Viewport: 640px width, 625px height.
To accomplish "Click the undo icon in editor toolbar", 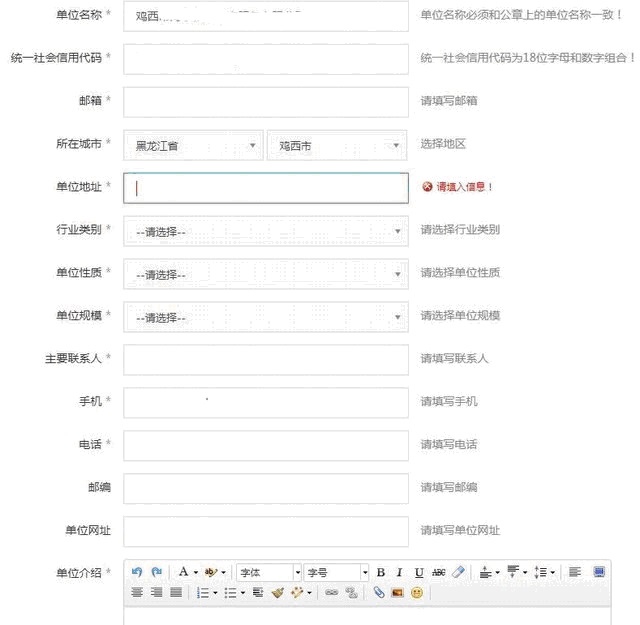I will tap(137, 572).
